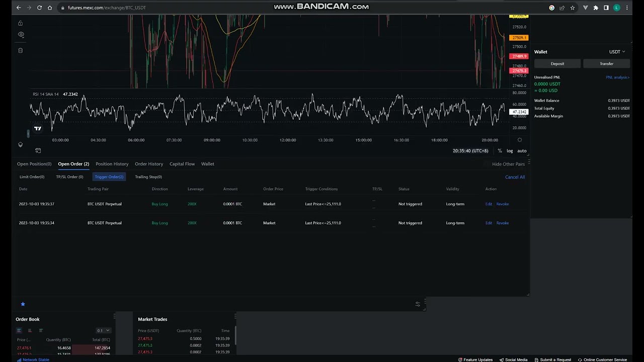Image resolution: width=644 pixels, height=362 pixels.
Task: Select TP/SL Order (0) sub-tab
Action: [x=69, y=177]
